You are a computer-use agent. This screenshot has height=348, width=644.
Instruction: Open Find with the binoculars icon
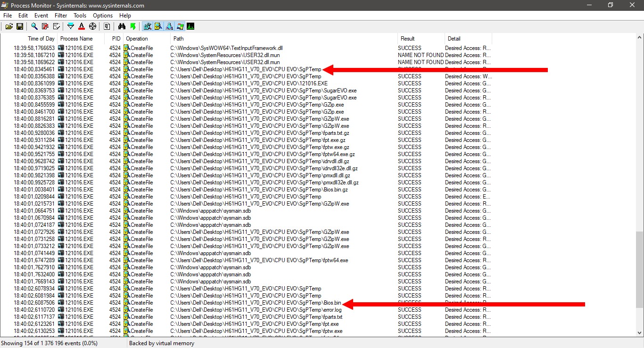click(x=122, y=26)
